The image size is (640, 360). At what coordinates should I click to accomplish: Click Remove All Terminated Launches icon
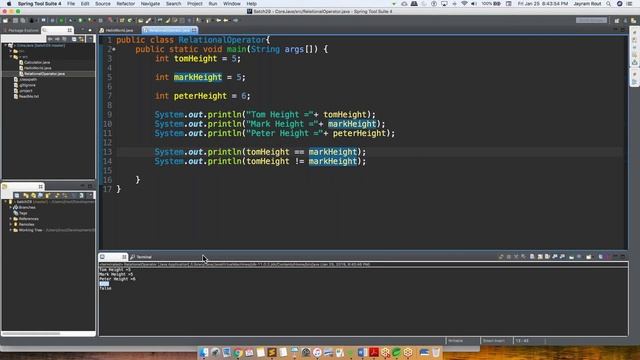point(524,257)
